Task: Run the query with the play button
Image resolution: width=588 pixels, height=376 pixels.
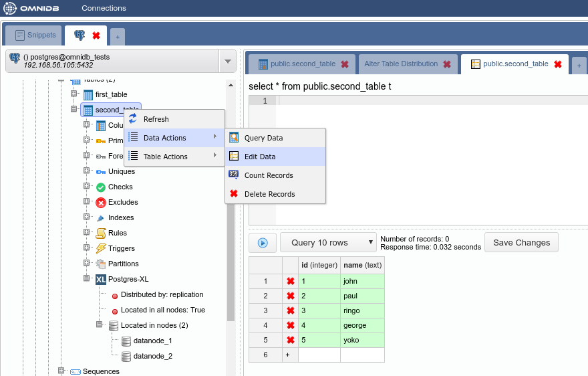Action: tap(263, 243)
